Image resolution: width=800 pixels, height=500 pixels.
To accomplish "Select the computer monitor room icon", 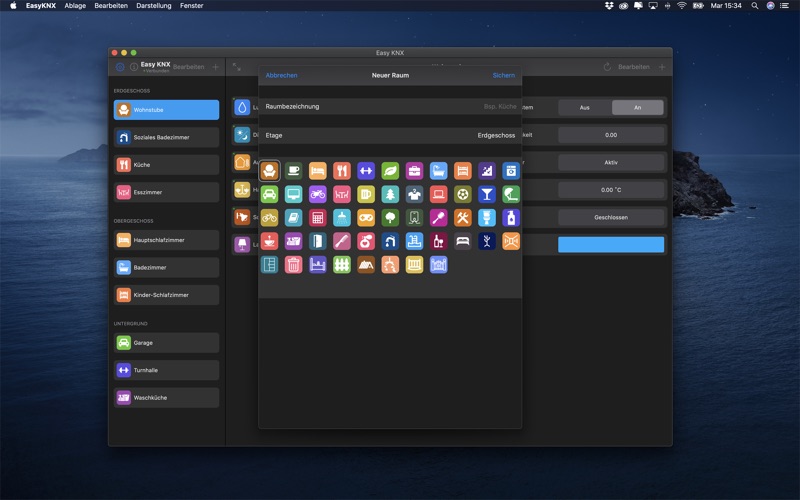I will 293,194.
